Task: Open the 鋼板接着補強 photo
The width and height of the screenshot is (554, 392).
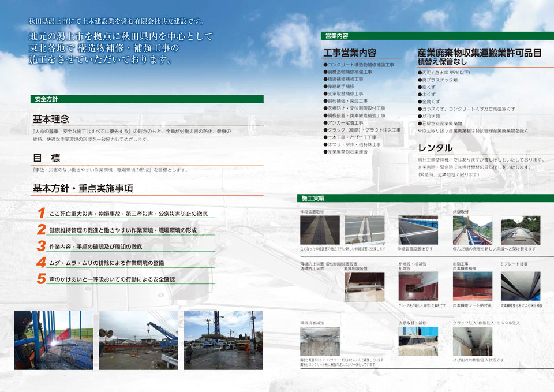Action: 320,341
